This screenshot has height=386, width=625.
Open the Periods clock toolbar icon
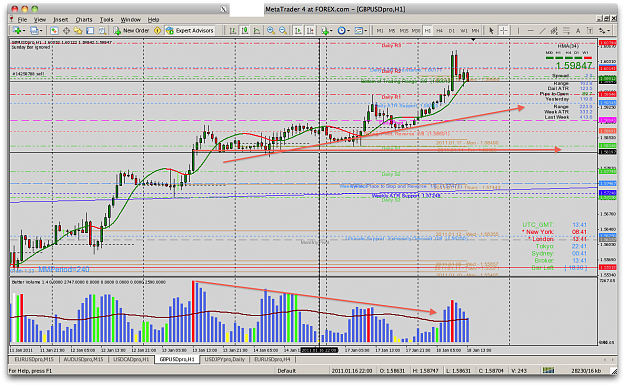tap(341, 30)
